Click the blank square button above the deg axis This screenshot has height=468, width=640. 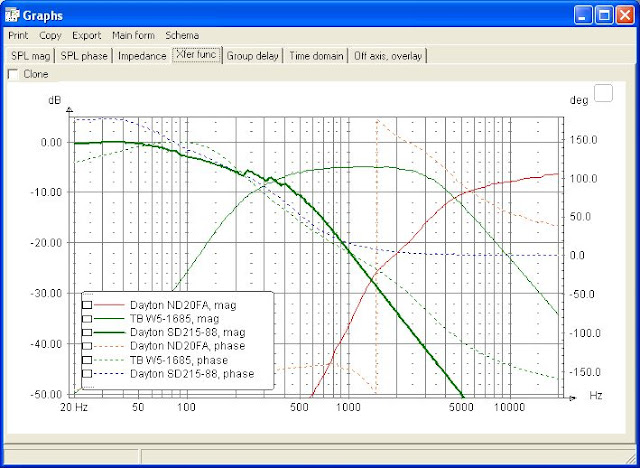[603, 93]
